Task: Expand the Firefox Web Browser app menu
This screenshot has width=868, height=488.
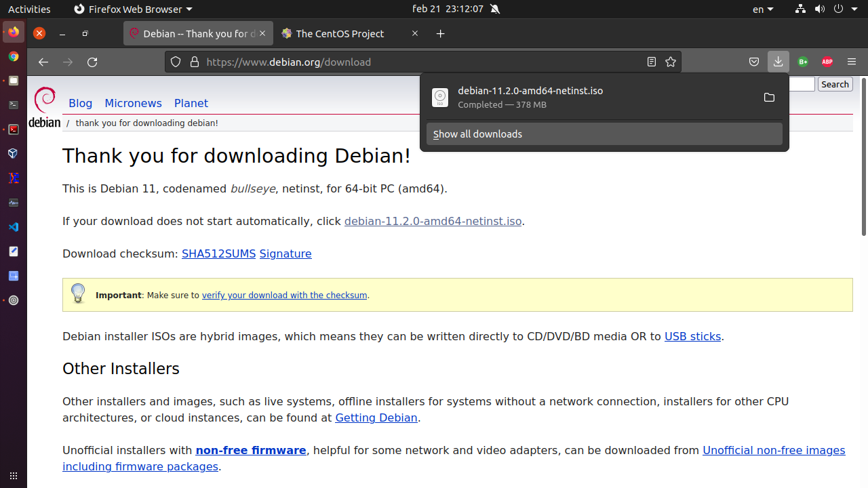Action: 133,9
